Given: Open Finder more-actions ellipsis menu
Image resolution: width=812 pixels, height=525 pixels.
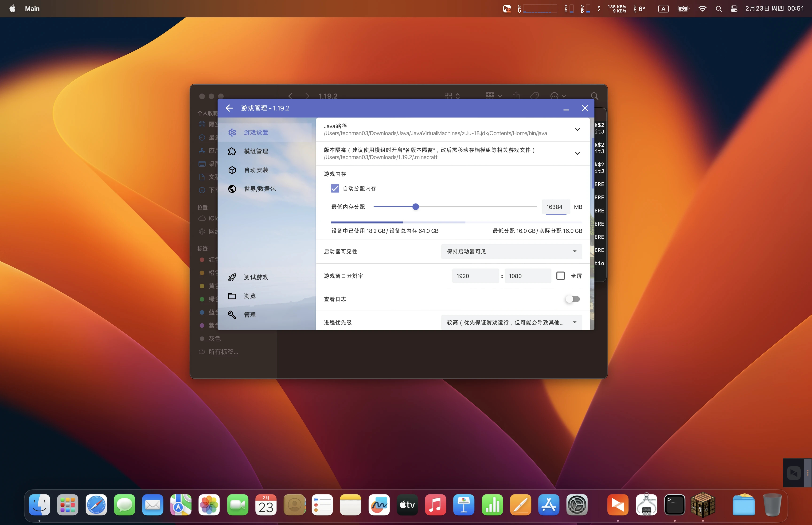Looking at the screenshot, I should coord(558,96).
